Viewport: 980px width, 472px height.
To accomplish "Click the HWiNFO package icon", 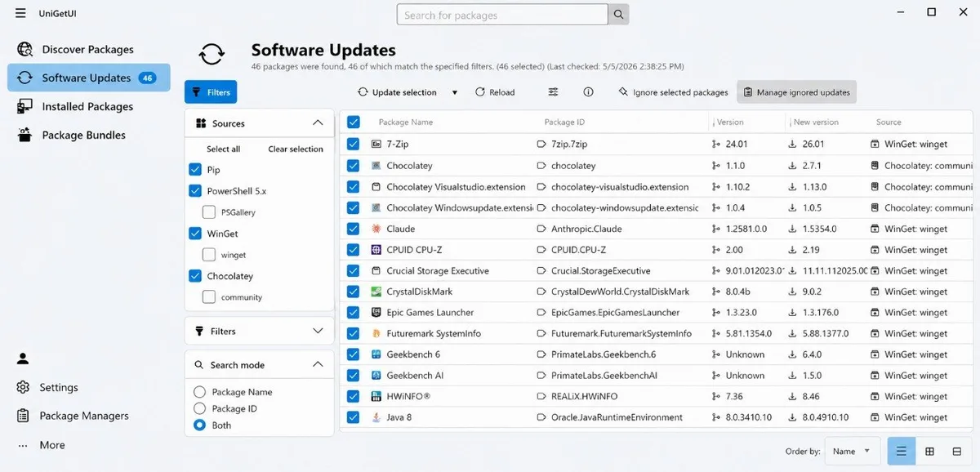I will coord(376,397).
